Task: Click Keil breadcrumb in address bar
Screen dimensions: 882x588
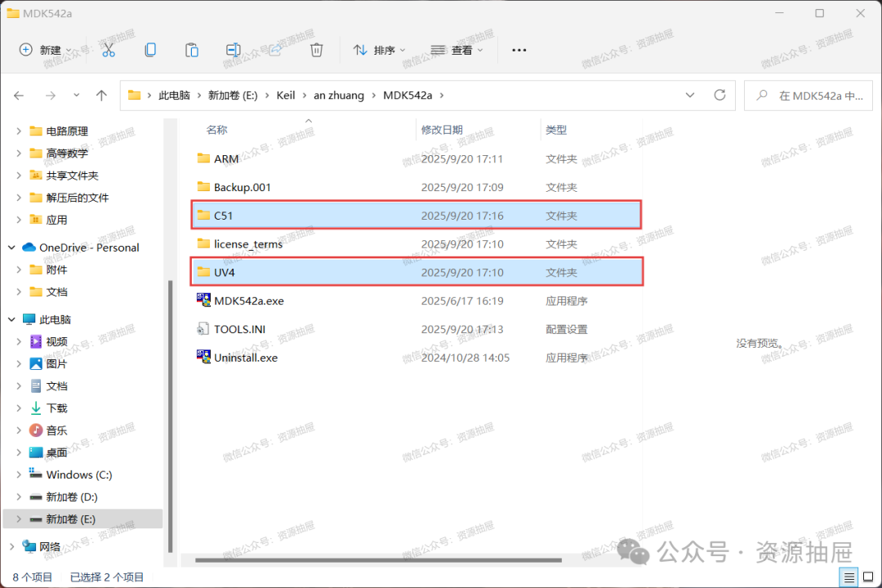Action: click(x=286, y=96)
